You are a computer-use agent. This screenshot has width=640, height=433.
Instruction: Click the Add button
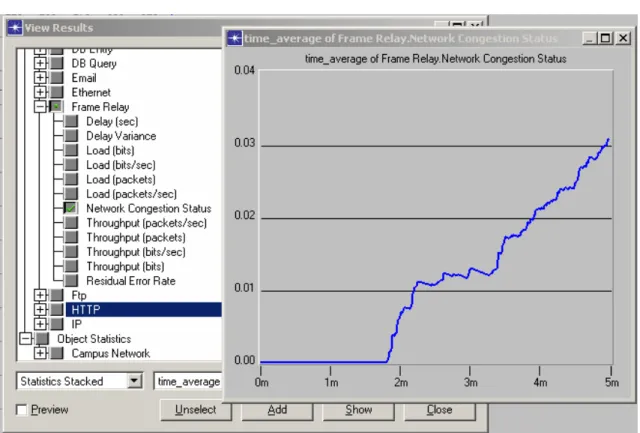(x=277, y=410)
